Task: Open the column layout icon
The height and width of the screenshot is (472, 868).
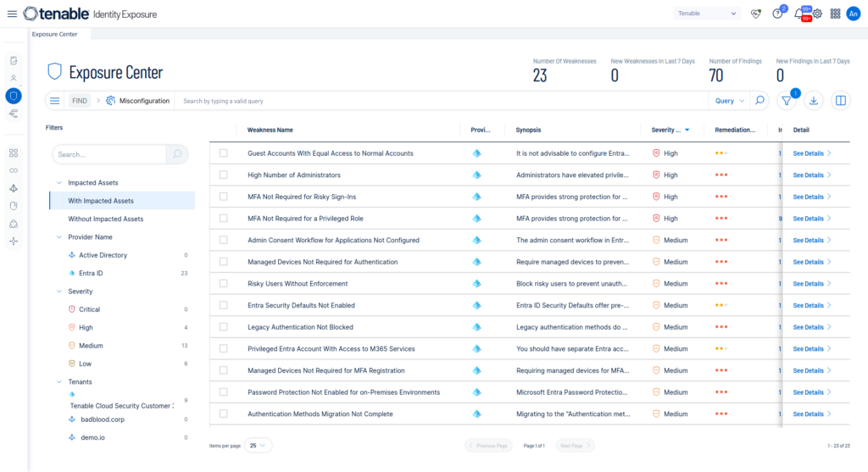Action: (x=840, y=101)
